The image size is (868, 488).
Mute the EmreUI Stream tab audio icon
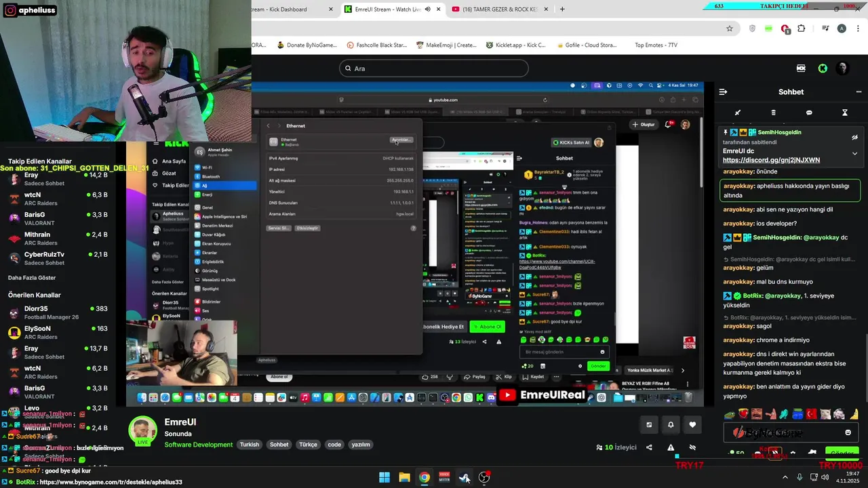click(x=427, y=9)
